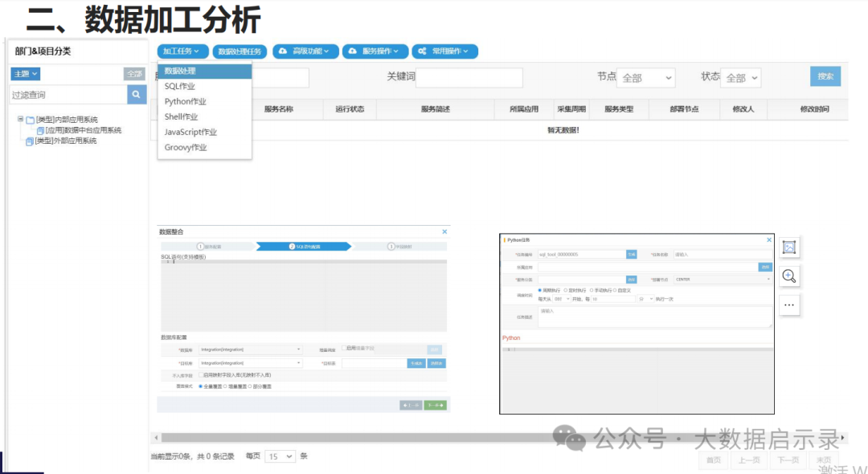Open the 高级功能 dropdown button
This screenshot has height=474, width=868.
pos(305,51)
